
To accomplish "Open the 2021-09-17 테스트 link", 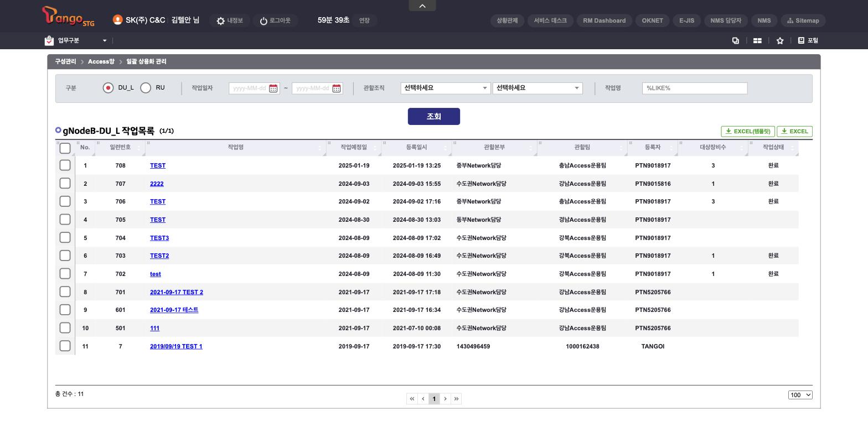I will [174, 310].
